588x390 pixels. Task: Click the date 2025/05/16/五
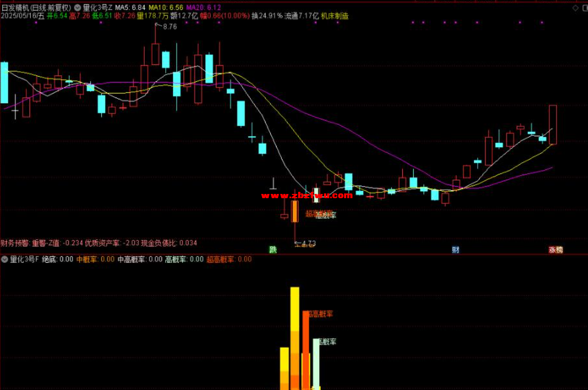[23, 16]
